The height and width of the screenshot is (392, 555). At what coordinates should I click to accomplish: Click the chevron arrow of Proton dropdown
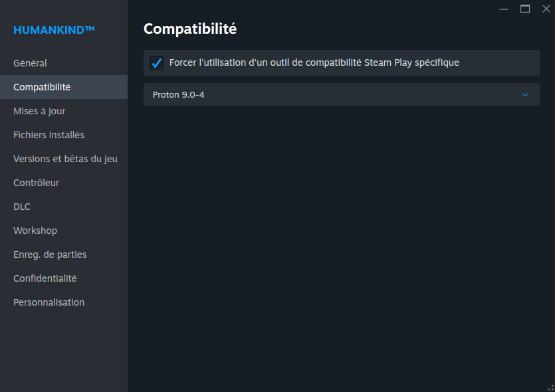[x=525, y=95]
